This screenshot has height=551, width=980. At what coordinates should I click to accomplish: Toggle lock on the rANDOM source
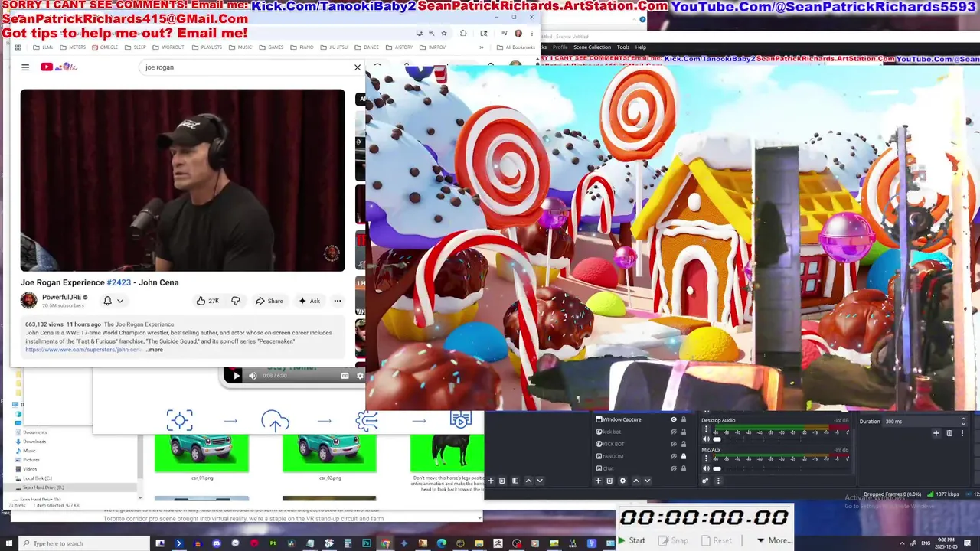click(684, 456)
